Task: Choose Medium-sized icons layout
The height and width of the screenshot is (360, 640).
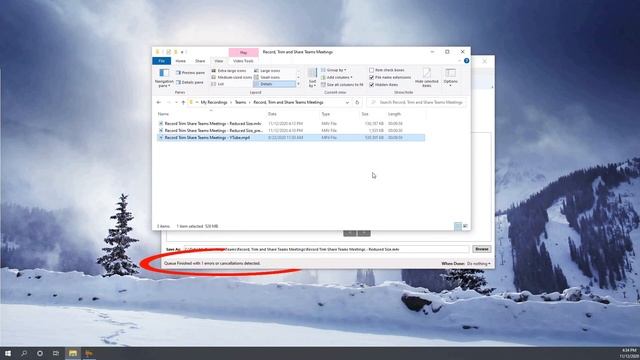Action: [231, 77]
